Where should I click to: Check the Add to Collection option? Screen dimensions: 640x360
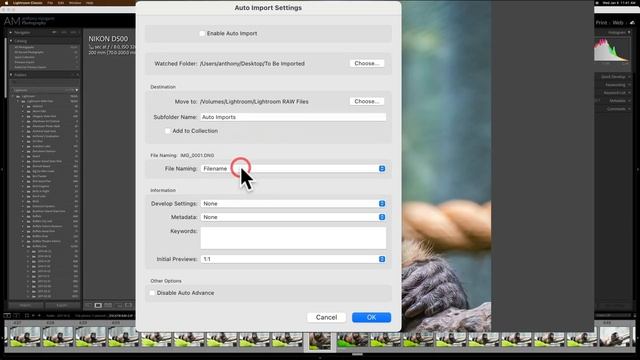(167, 131)
